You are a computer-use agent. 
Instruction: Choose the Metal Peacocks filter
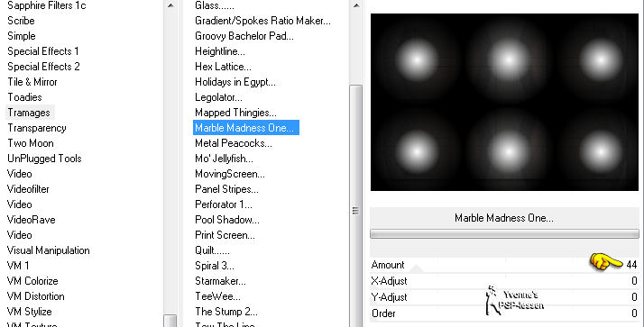(x=234, y=143)
